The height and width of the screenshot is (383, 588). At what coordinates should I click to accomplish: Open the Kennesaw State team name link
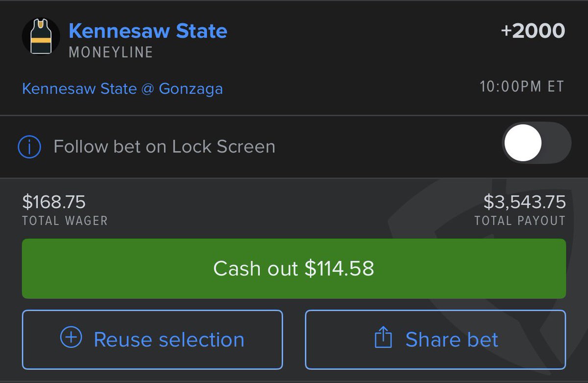pyautogui.click(x=148, y=31)
